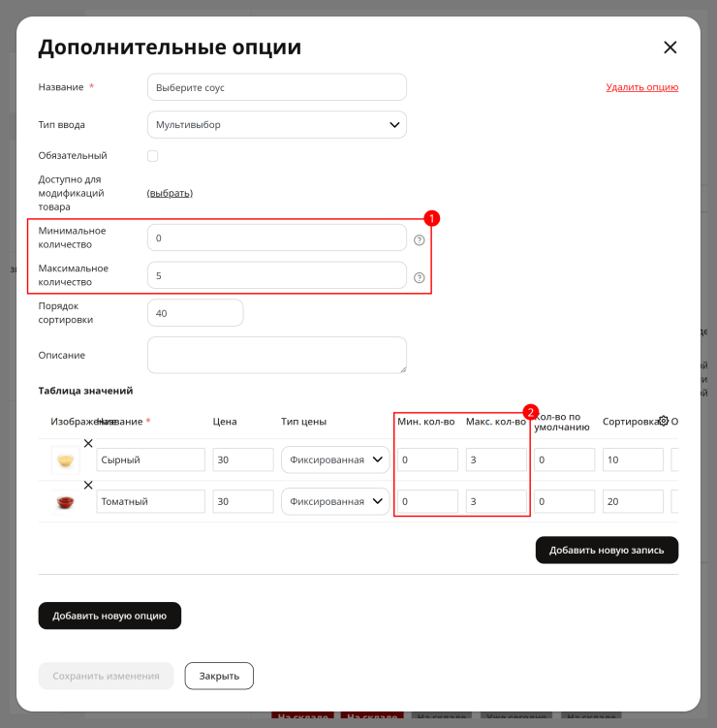Edit Макс. кол-во field for Сырный
717x728 pixels.
(x=496, y=459)
